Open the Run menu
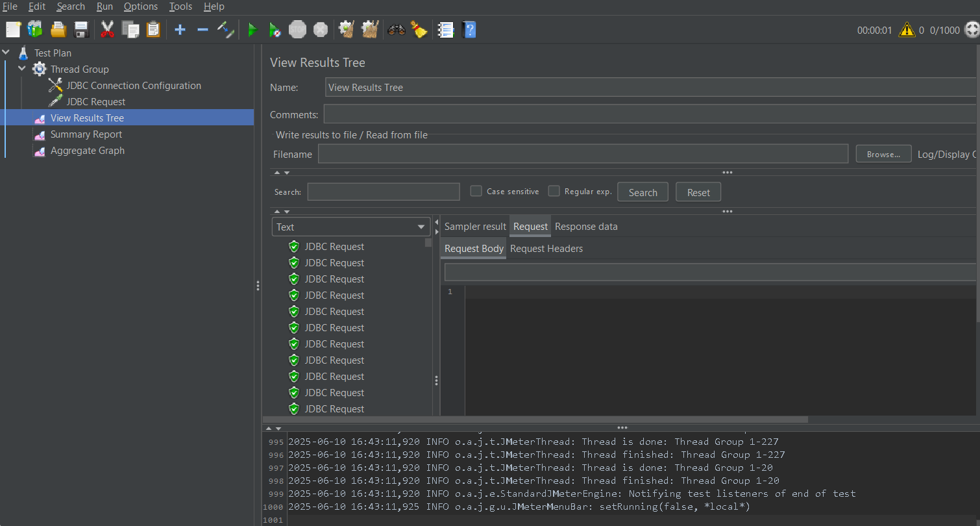 [x=104, y=6]
